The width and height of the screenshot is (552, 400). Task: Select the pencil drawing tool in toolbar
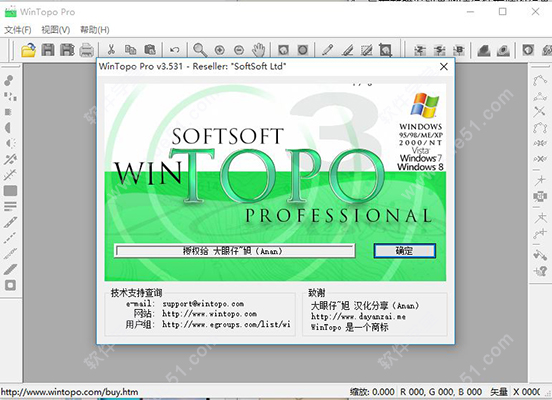[328, 50]
